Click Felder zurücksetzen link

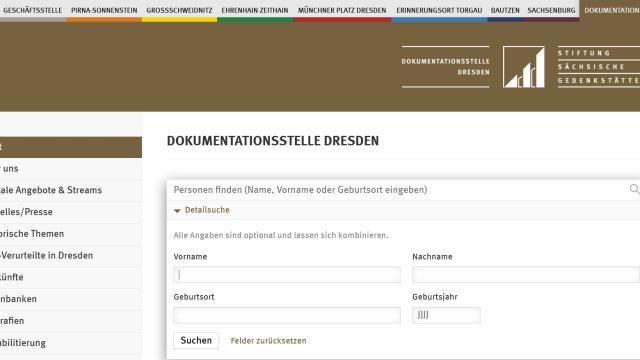pyautogui.click(x=268, y=341)
